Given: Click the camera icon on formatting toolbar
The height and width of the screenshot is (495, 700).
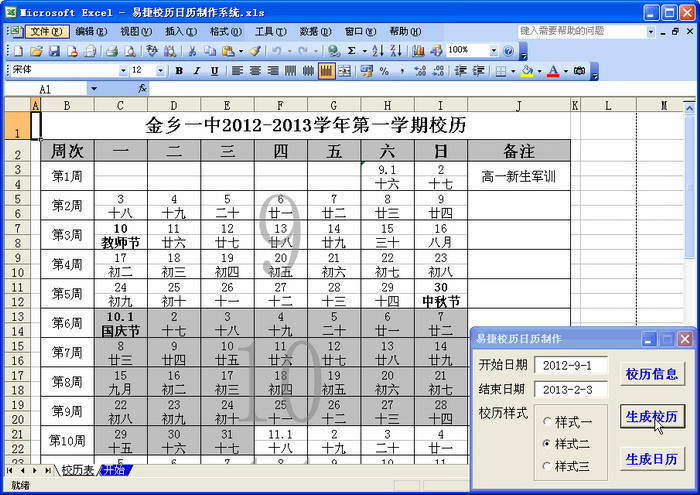Looking at the screenshot, I should [579, 71].
